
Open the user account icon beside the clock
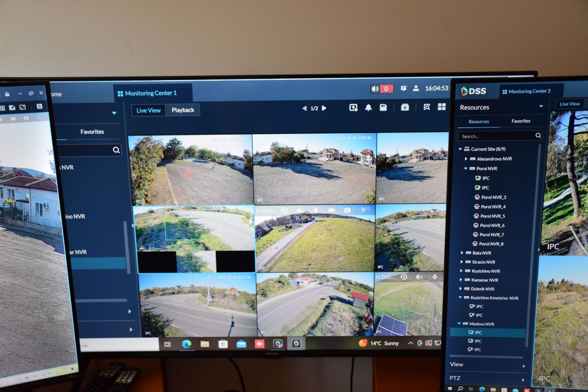(416, 88)
